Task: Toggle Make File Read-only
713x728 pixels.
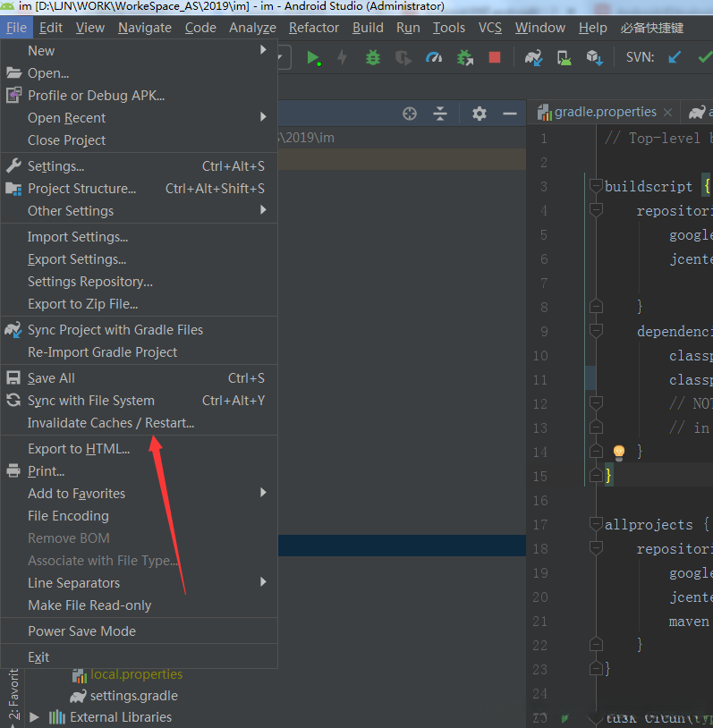Action: point(89,605)
